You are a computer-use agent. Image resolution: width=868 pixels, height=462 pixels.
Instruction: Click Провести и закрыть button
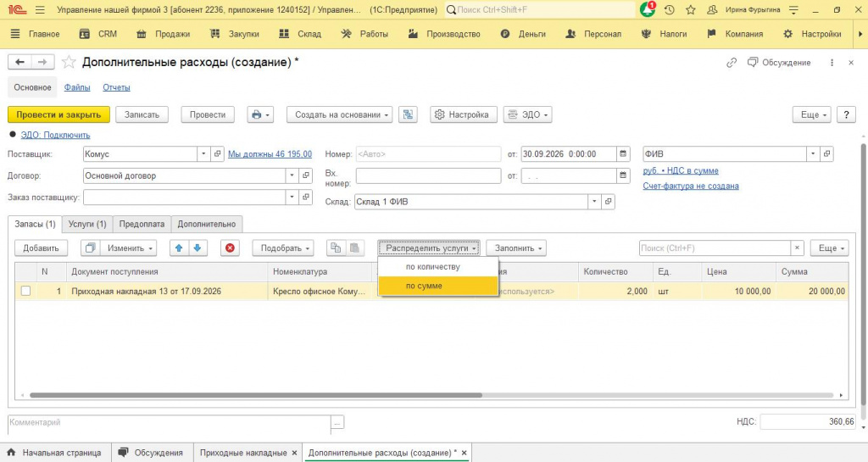(x=58, y=114)
